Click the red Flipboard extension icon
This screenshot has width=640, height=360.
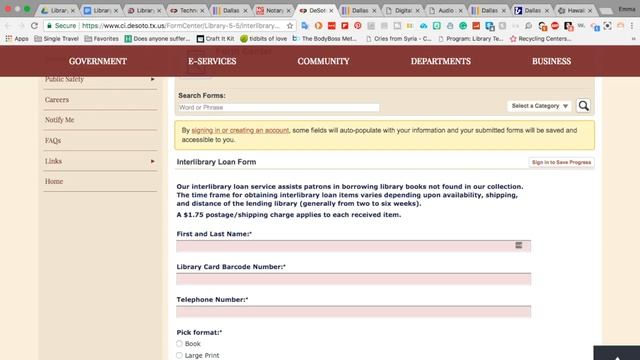pos(344,26)
